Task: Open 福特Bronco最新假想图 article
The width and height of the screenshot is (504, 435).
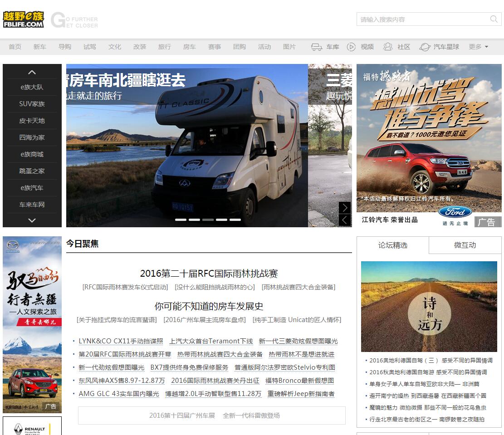Action: point(299,381)
